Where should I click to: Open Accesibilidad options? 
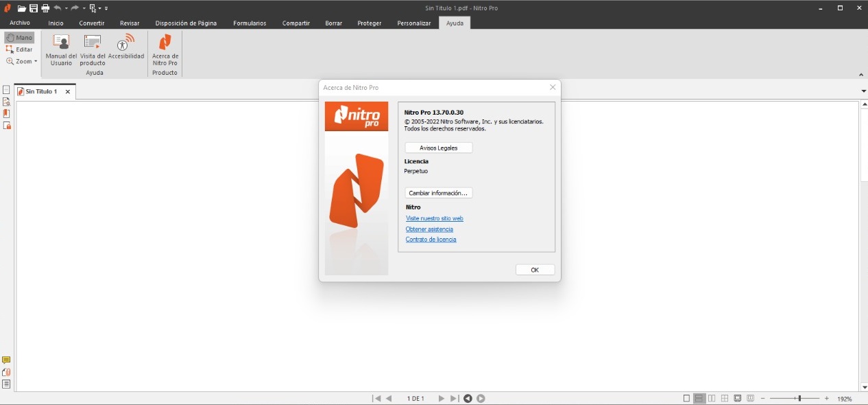pyautogui.click(x=126, y=47)
